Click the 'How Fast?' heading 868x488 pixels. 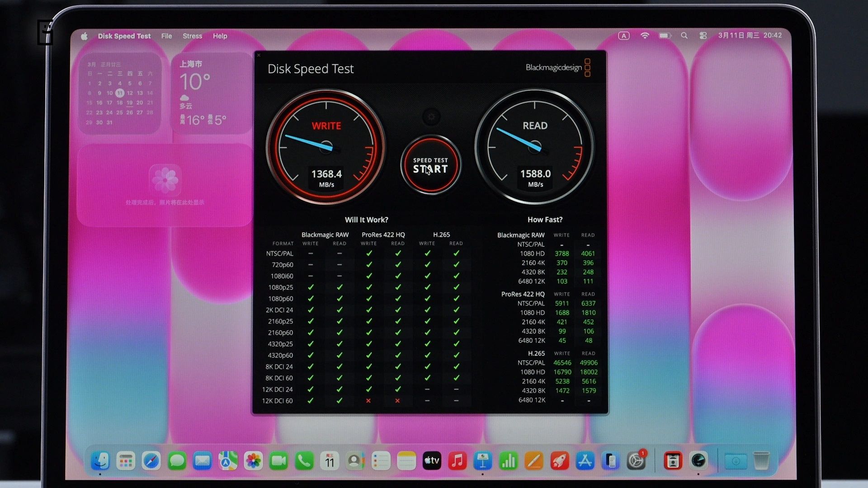click(545, 220)
